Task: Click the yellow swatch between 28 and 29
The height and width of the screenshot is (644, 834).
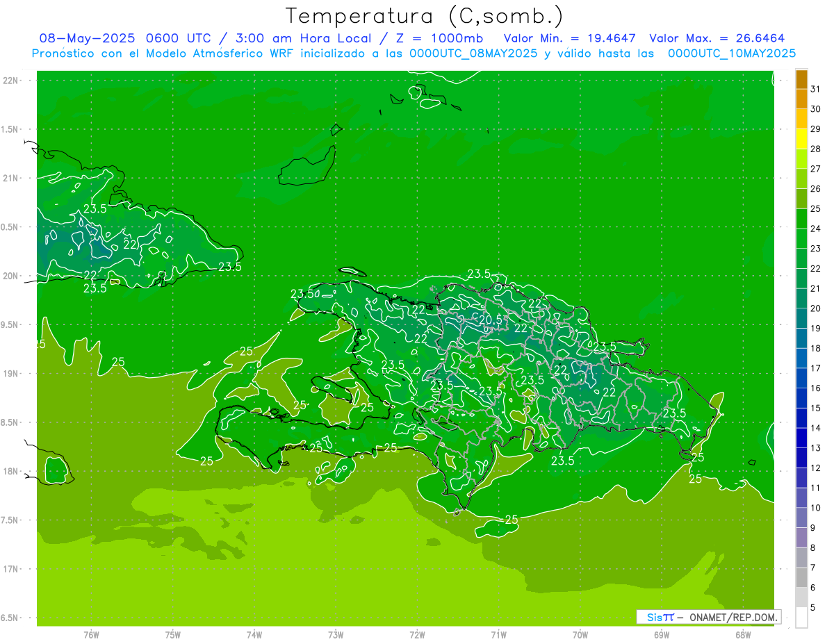Action: pyautogui.click(x=801, y=139)
